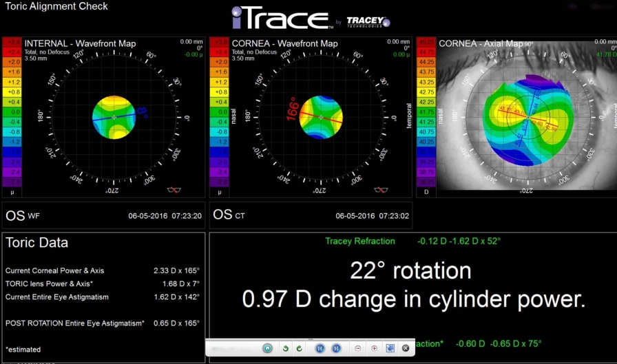Viewport: 617px width, 364px height.
Task: Click the 'Toric Data' heading
Action: tap(36, 242)
